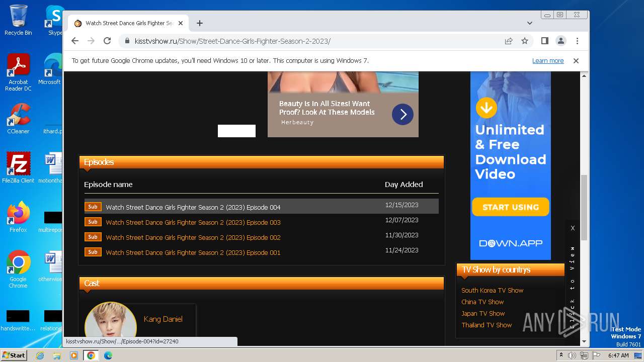Image resolution: width=644 pixels, height=362 pixels.
Task: Close the Click to View side banner
Action: point(573,228)
